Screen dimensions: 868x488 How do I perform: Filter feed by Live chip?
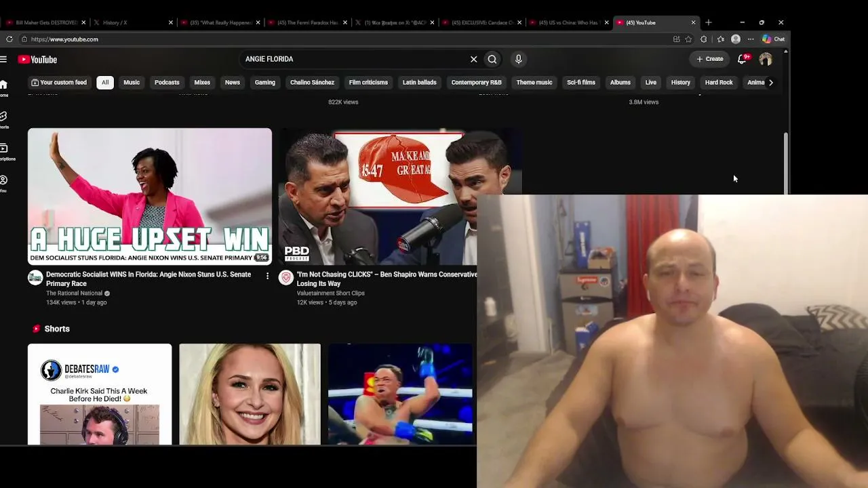point(651,83)
